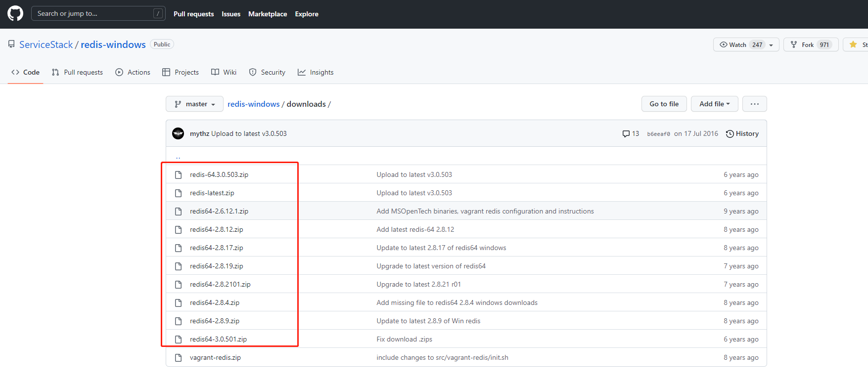Open the commit History
868x385 pixels.
pyautogui.click(x=742, y=133)
